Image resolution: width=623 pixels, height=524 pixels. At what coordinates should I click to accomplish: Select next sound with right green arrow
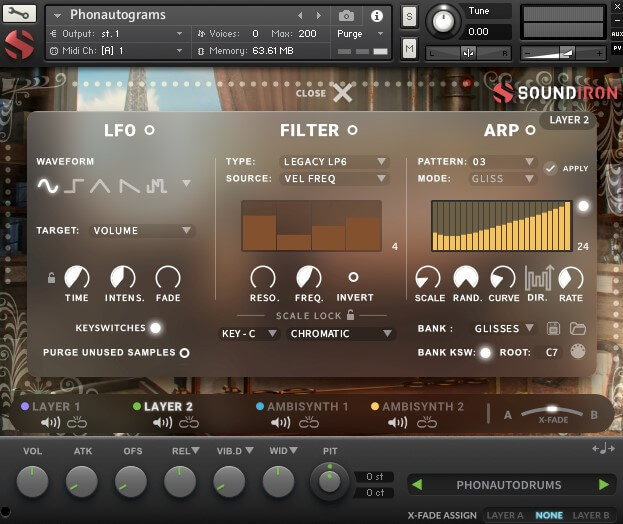pos(604,485)
